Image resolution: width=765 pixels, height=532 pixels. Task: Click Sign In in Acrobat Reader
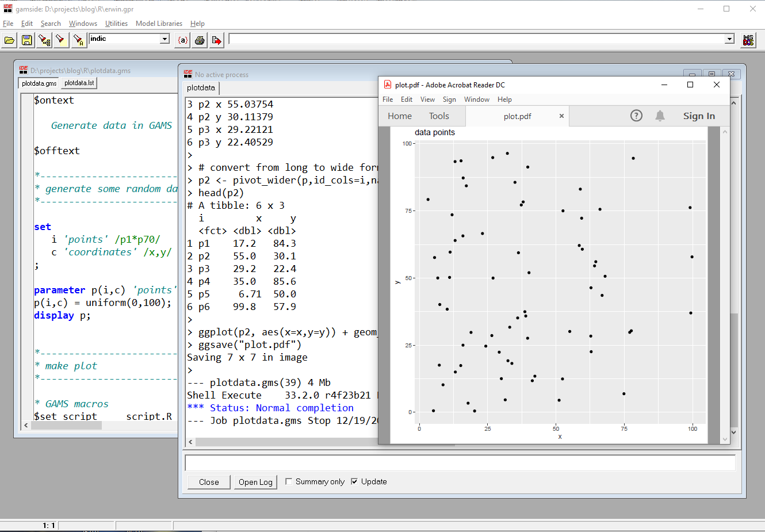(x=699, y=116)
